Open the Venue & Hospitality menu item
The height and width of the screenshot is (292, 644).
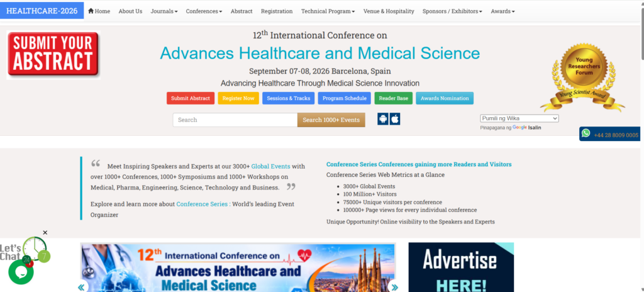click(389, 11)
